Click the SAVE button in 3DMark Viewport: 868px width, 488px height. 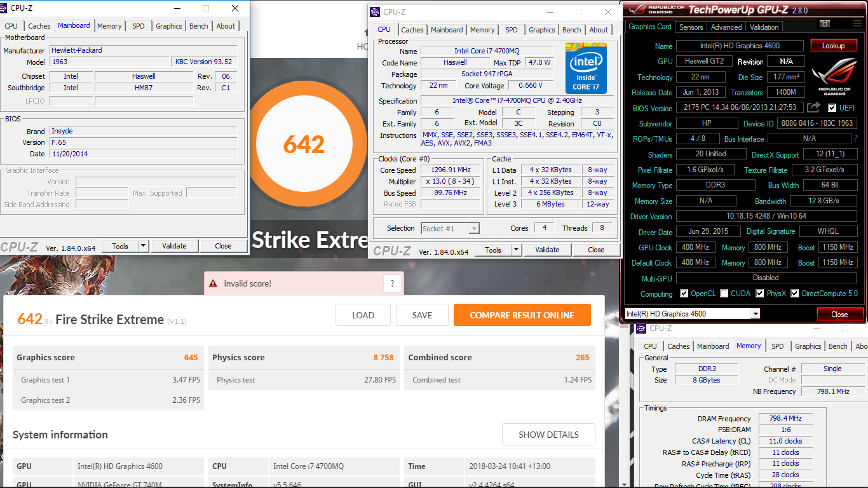coord(422,315)
